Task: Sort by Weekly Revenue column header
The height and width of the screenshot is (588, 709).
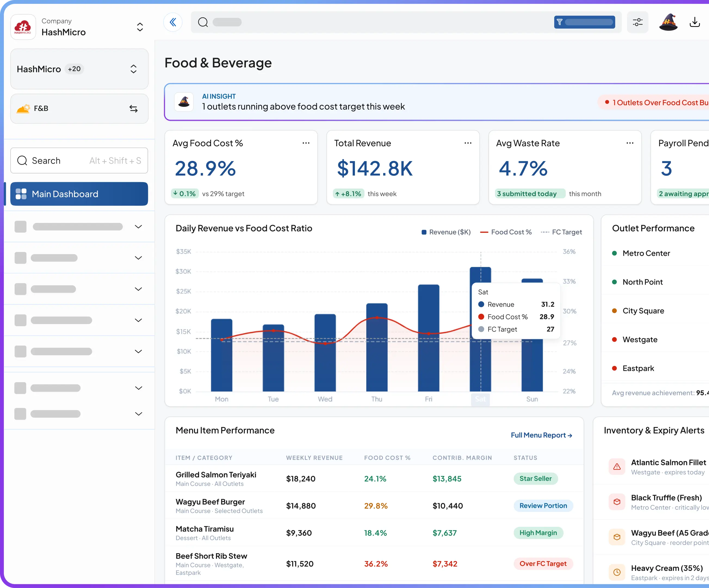Action: pyautogui.click(x=314, y=458)
